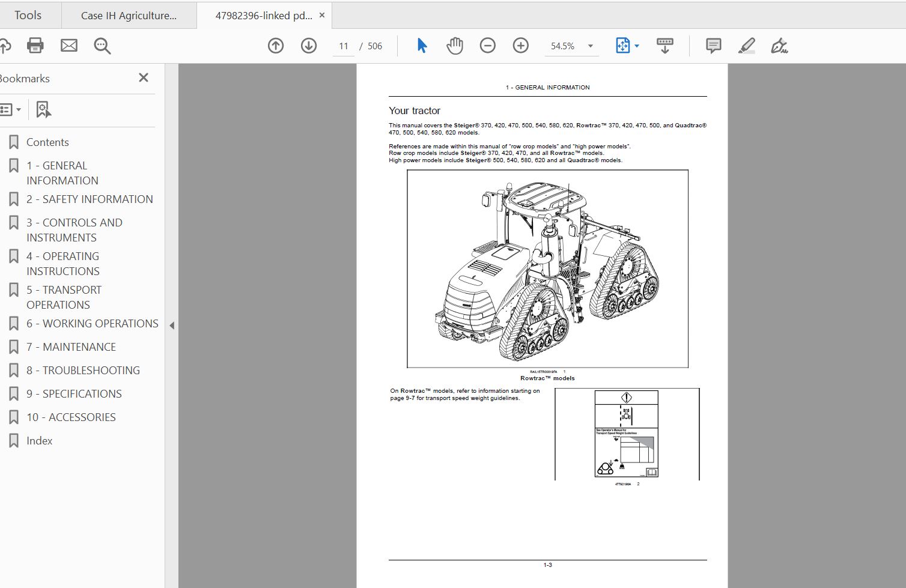Open the Tools tab
This screenshot has height=588, width=906.
click(28, 16)
